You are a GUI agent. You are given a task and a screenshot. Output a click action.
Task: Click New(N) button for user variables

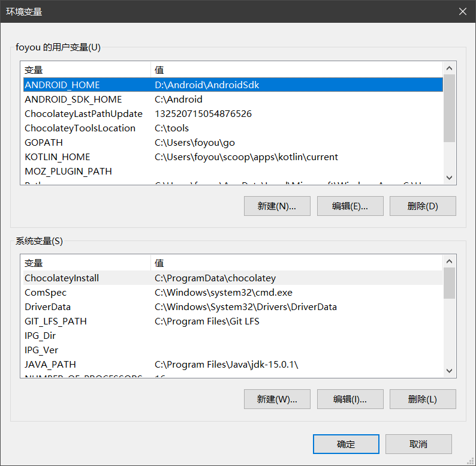click(x=277, y=206)
